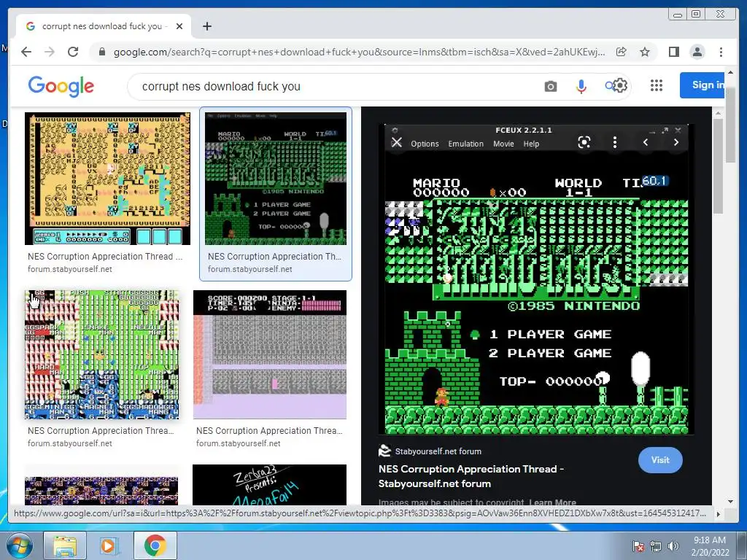Select the green Super Mario title thumbnail
This screenshot has width=747, height=560.
275,179
